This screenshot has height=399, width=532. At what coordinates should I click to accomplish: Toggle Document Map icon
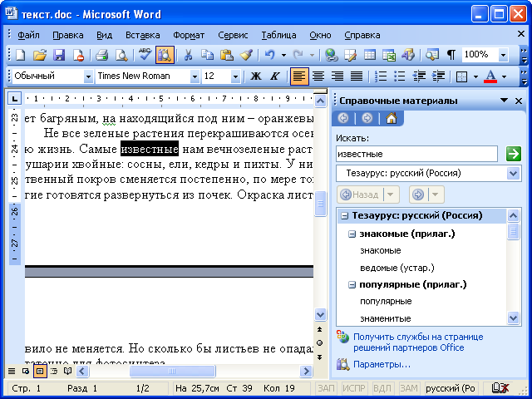[x=432, y=55]
